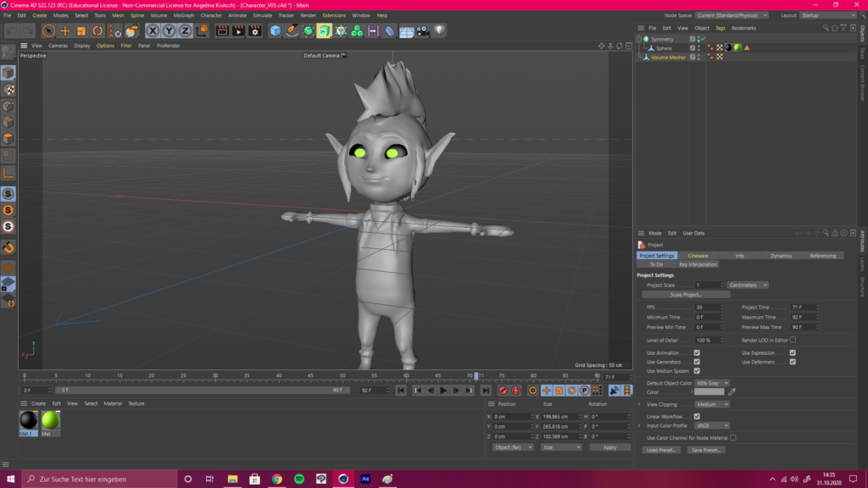This screenshot has width=868, height=488.
Task: Enable Render LOD in Editor
Action: pyautogui.click(x=793, y=340)
